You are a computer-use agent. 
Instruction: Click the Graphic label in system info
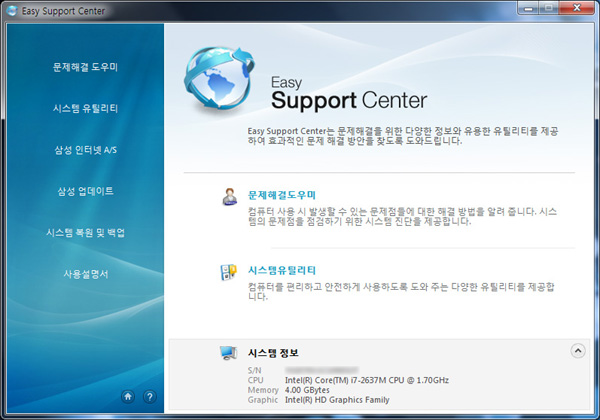(262, 400)
